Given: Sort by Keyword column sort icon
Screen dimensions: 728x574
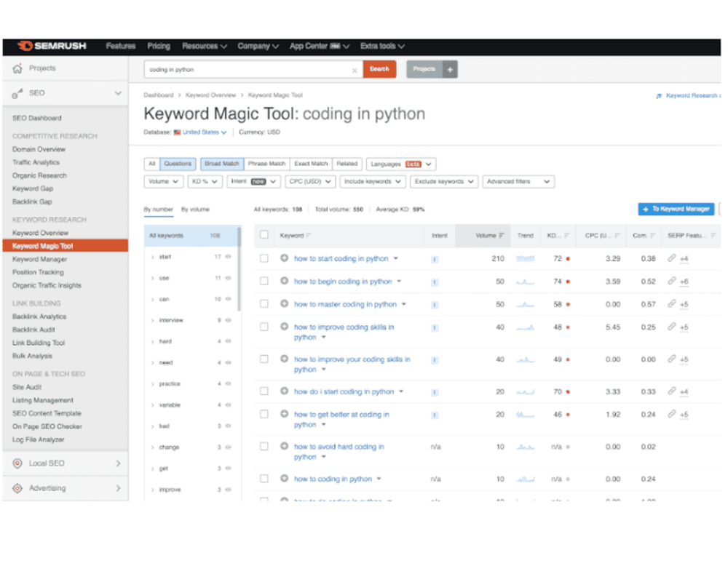Looking at the screenshot, I should pos(308,236).
